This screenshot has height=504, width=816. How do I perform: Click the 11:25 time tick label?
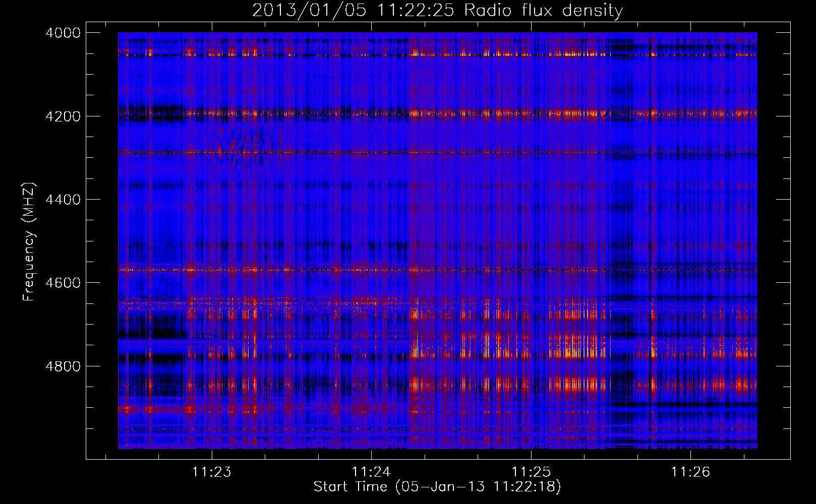click(x=531, y=472)
